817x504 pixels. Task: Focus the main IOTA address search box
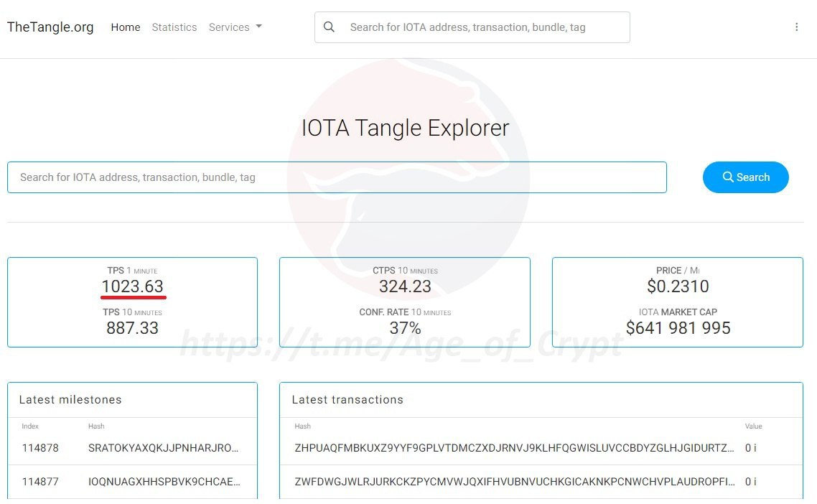pos(337,177)
